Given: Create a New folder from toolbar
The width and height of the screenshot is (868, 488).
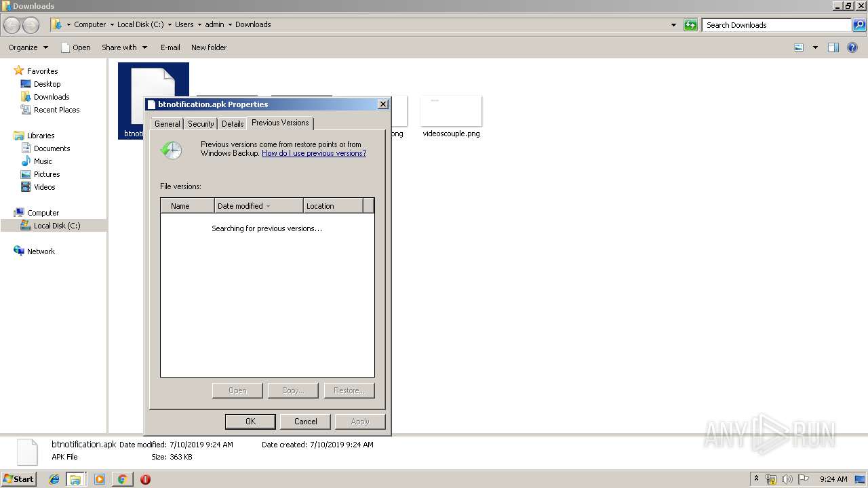Looking at the screenshot, I should click(209, 47).
